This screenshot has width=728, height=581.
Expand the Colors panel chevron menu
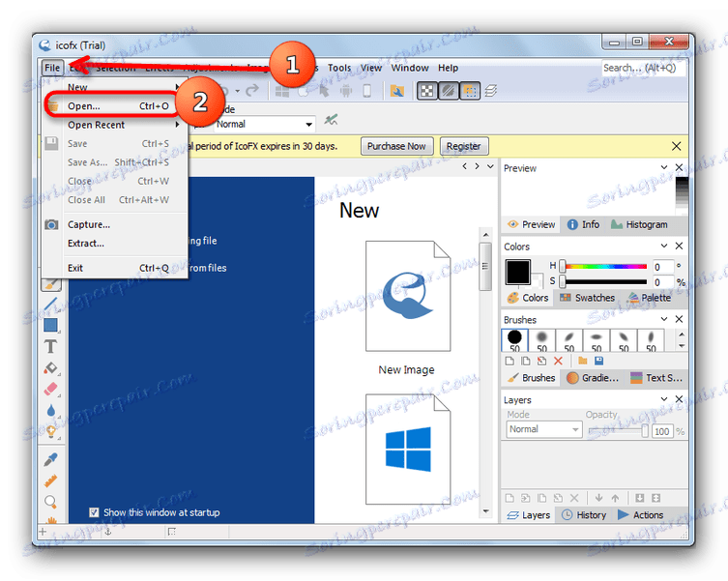click(x=664, y=246)
